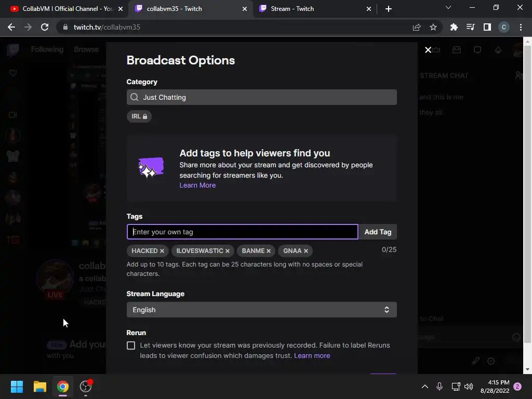Open Twitch inbox icon
The image size is (532, 399).
[x=457, y=50]
